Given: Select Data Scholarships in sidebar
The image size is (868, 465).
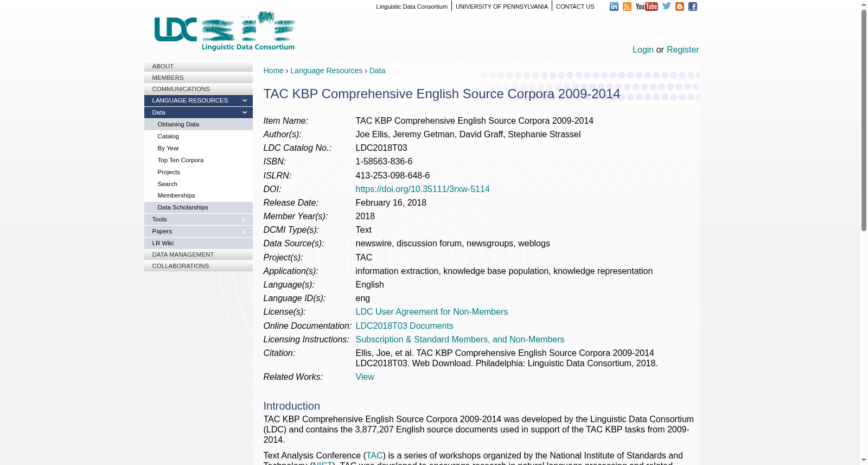Looking at the screenshot, I should pos(199,207).
